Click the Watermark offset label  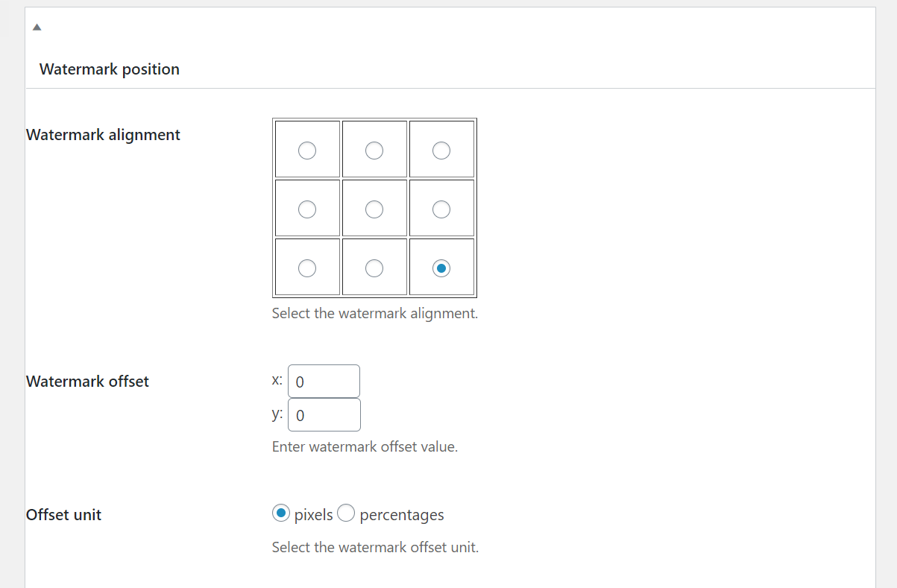click(87, 382)
